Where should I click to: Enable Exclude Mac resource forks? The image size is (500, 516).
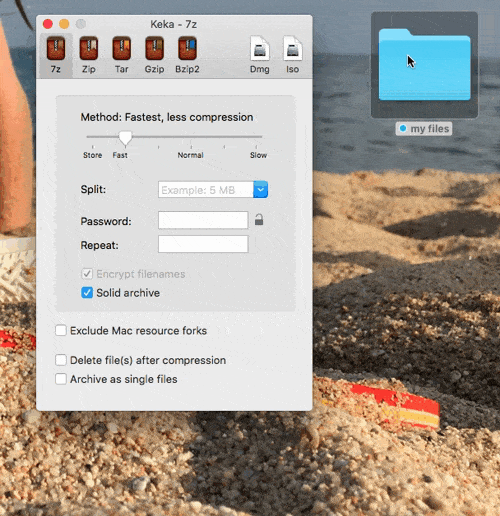[x=61, y=330]
